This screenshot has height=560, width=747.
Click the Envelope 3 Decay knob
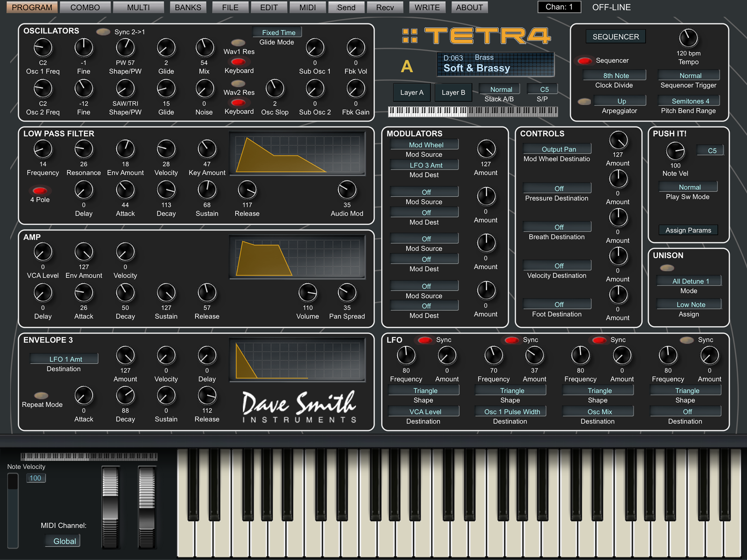[x=125, y=396]
